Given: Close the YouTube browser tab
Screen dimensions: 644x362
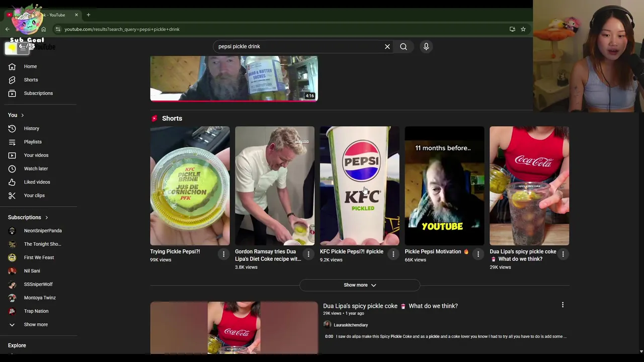Looking at the screenshot, I should click(x=76, y=15).
